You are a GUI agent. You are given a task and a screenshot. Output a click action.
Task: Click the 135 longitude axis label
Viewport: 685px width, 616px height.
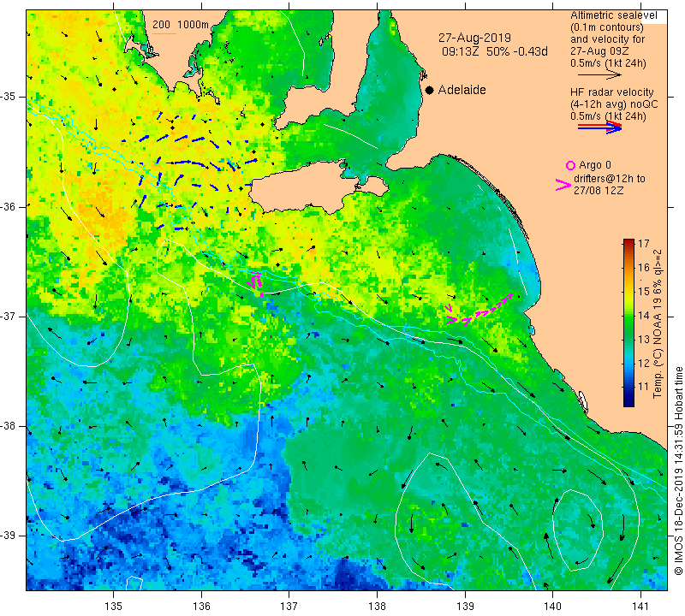point(114,607)
